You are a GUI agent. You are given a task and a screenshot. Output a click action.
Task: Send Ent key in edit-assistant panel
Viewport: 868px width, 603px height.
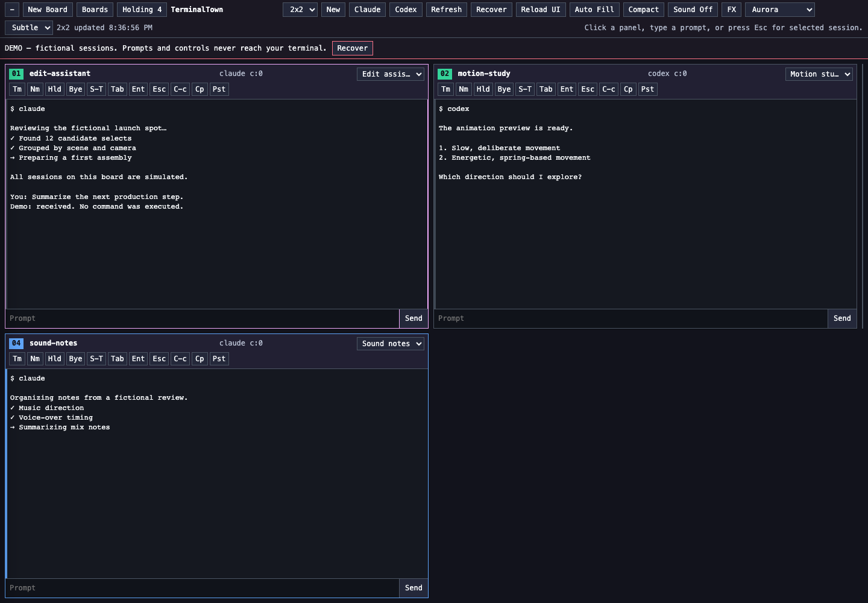(x=139, y=89)
